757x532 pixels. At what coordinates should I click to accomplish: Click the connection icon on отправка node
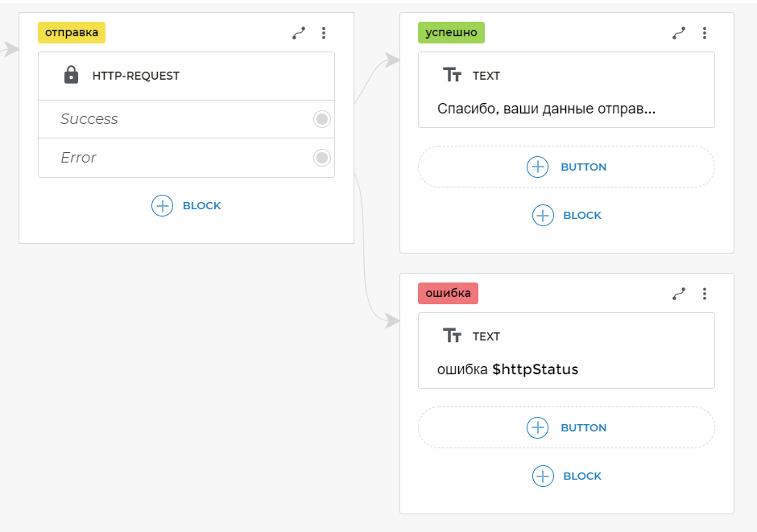click(299, 33)
